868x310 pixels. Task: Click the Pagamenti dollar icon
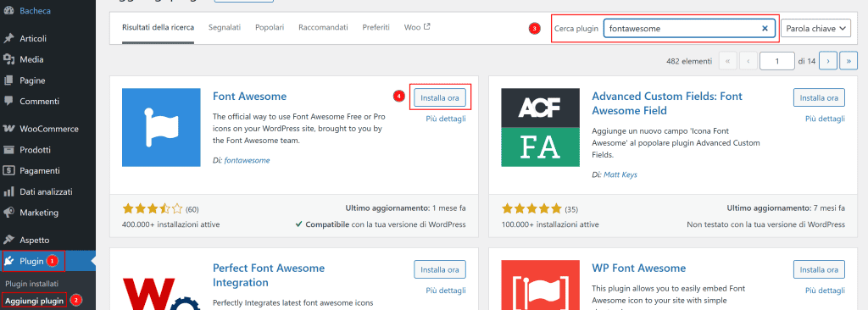[8, 171]
